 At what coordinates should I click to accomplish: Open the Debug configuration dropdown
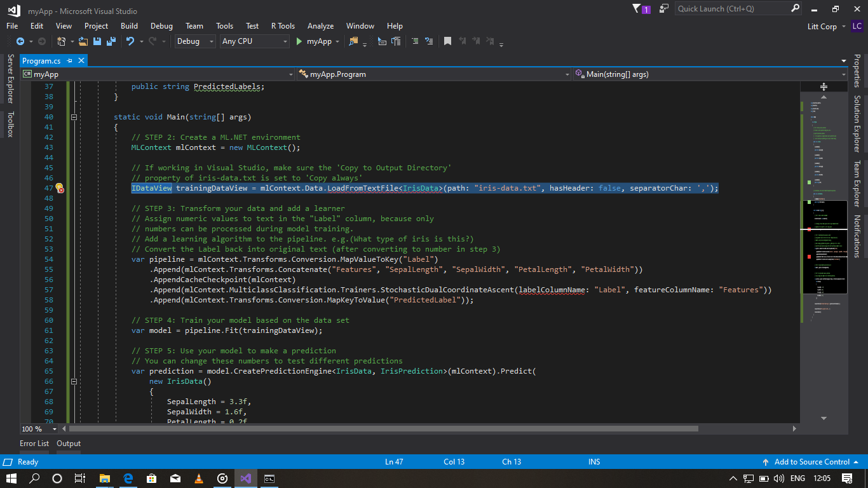click(x=194, y=41)
